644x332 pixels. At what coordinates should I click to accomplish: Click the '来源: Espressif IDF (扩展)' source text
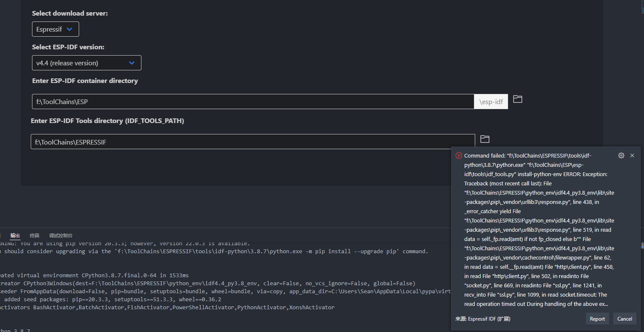click(483, 319)
